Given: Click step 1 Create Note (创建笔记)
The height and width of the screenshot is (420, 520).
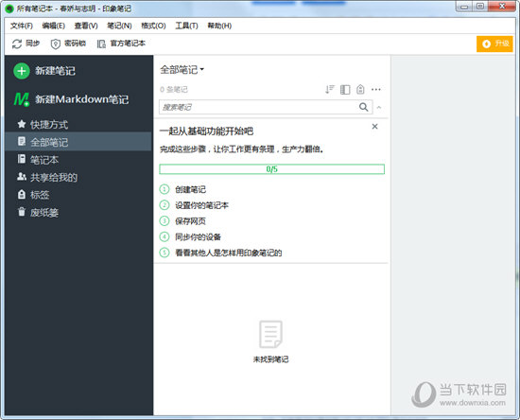Looking at the screenshot, I should coord(182,189).
